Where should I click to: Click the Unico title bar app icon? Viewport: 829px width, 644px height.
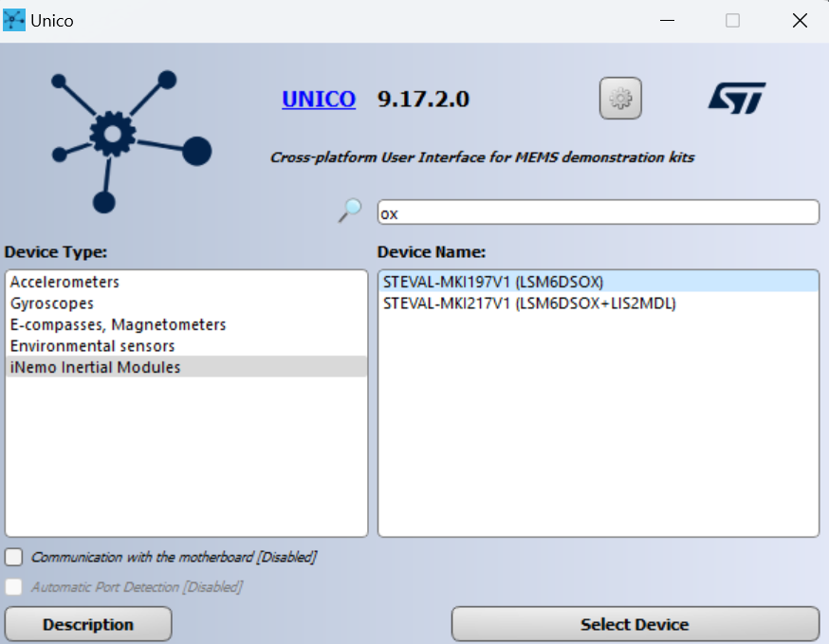point(13,21)
